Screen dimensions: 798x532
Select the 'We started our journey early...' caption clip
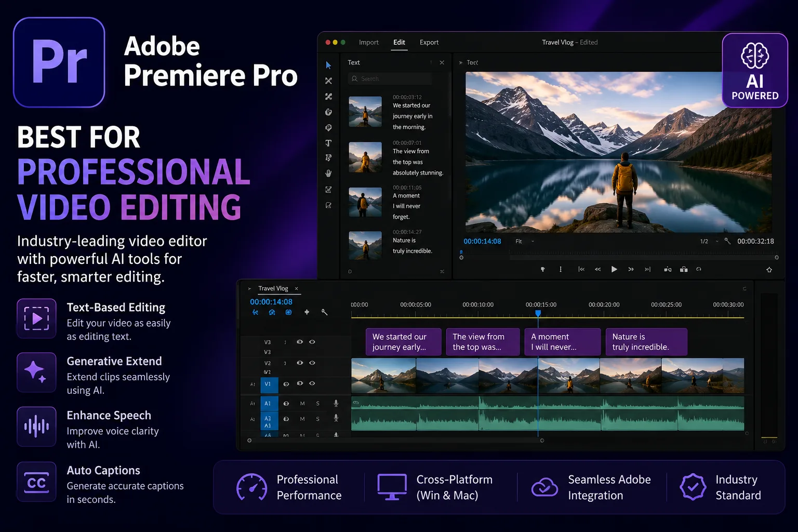pyautogui.click(x=404, y=342)
